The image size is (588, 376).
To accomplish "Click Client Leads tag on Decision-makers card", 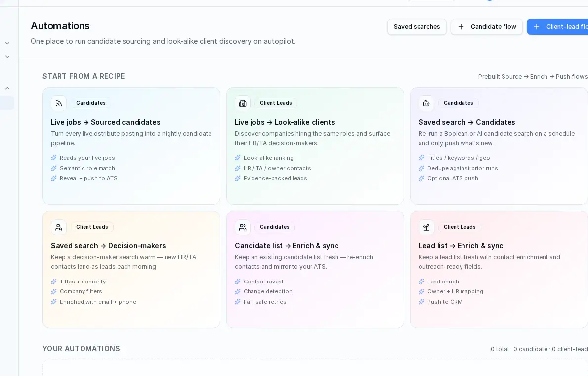I will 92,227.
